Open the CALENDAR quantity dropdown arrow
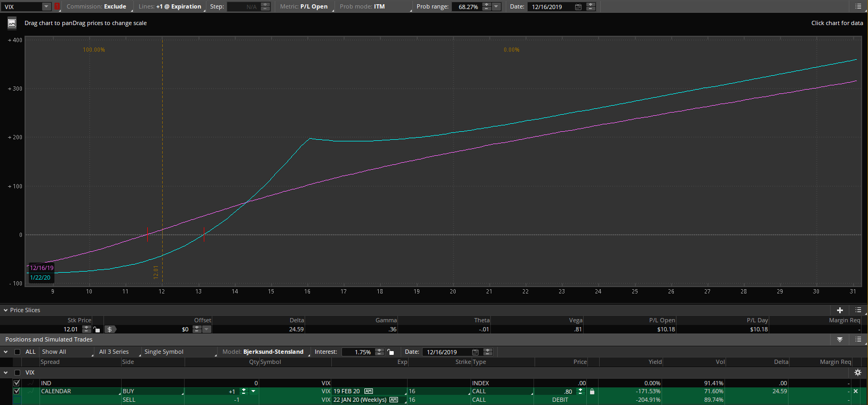Viewport: 868px width, 405px height. pos(253,391)
